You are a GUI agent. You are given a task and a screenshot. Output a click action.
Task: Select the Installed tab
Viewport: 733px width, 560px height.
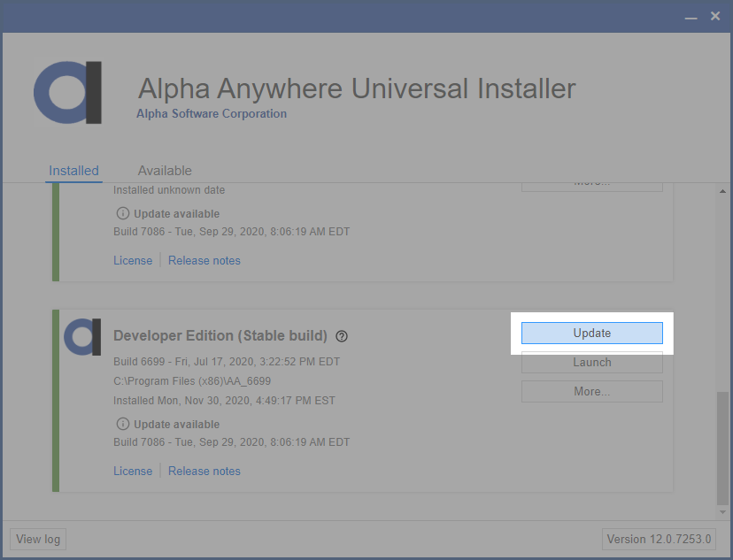(x=73, y=171)
